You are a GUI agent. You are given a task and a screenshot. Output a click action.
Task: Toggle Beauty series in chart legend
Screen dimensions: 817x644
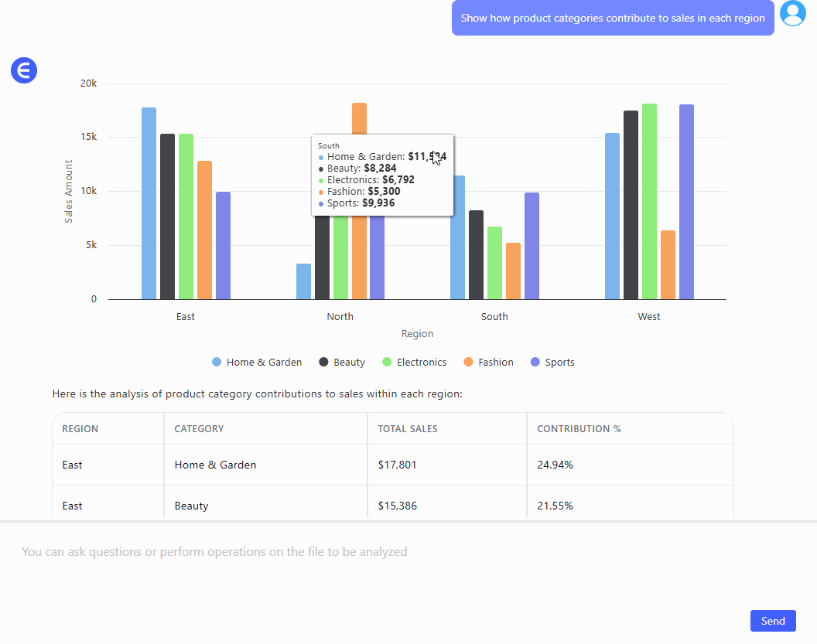point(341,362)
